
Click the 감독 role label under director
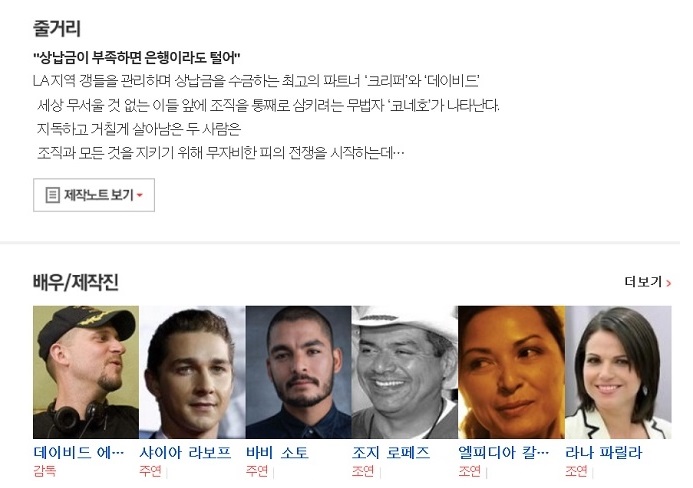pyautogui.click(x=45, y=471)
